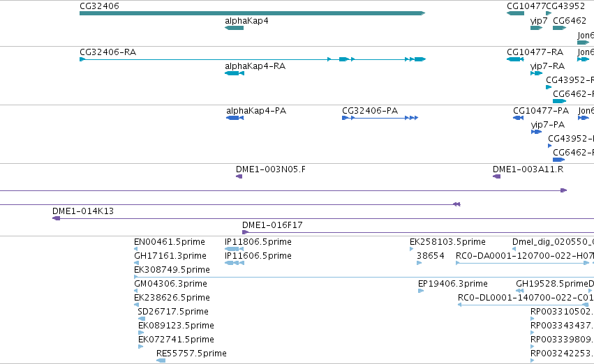Select the CG6462 gene feature
Viewport: 594px width, 364px height.
(560, 28)
